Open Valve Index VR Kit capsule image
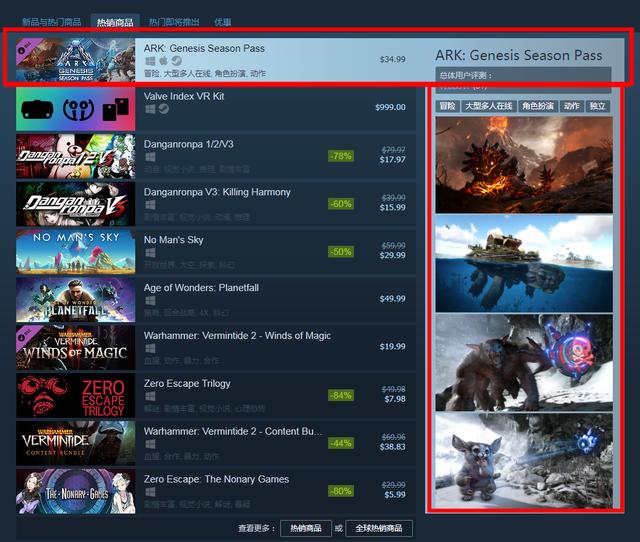The width and height of the screenshot is (640, 542). 76,109
